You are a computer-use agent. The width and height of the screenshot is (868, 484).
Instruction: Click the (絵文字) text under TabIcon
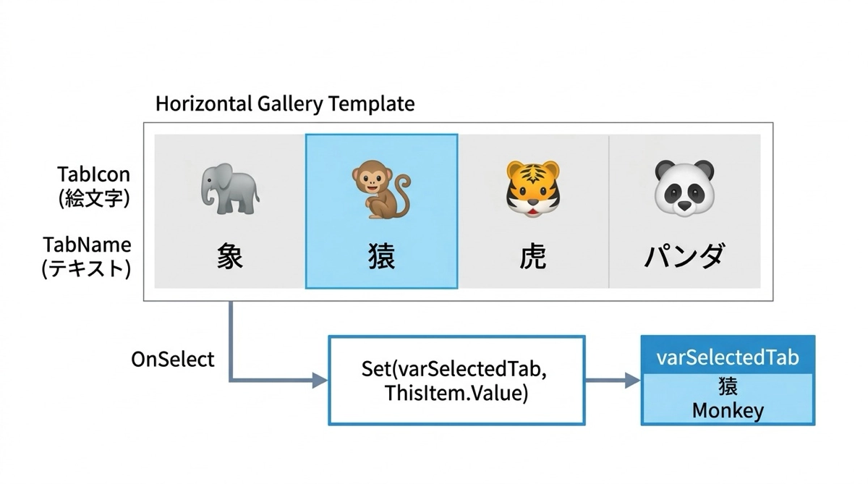tap(94, 198)
